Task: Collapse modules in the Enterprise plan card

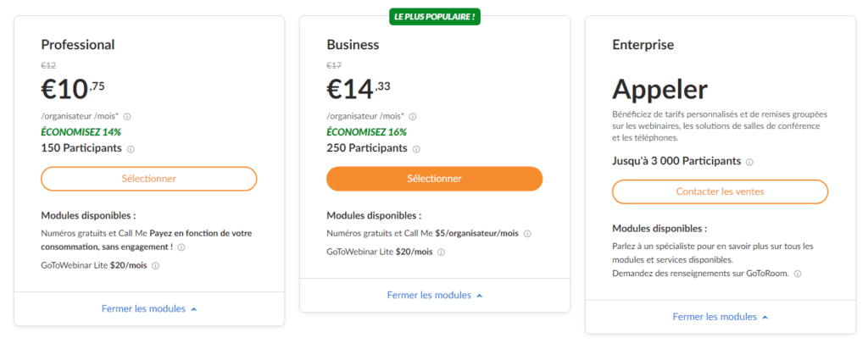Action: click(721, 317)
